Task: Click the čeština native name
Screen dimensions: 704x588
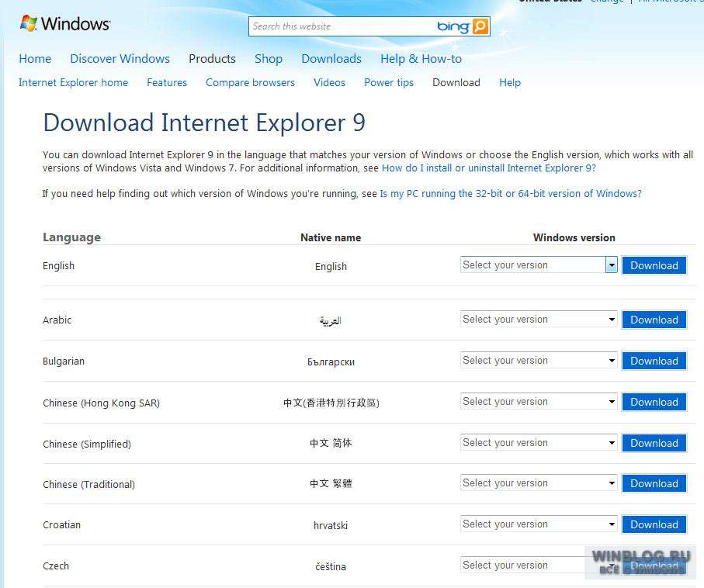Action: click(331, 566)
